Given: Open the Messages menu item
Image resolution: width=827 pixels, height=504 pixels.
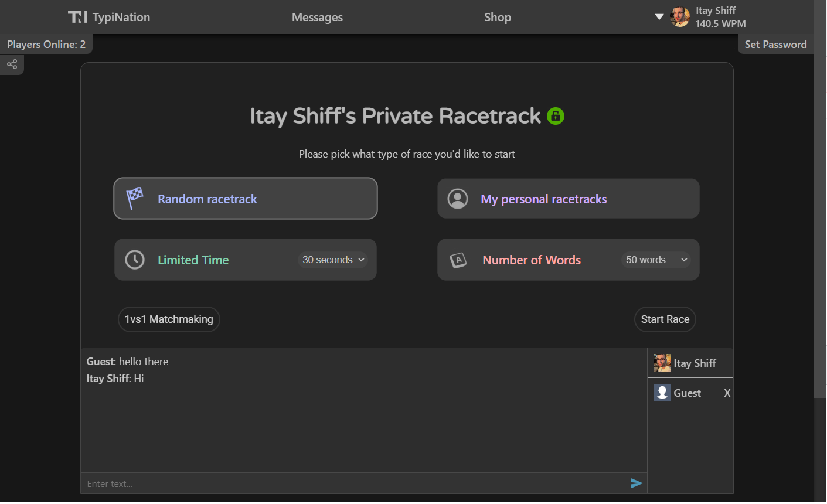Looking at the screenshot, I should [317, 17].
